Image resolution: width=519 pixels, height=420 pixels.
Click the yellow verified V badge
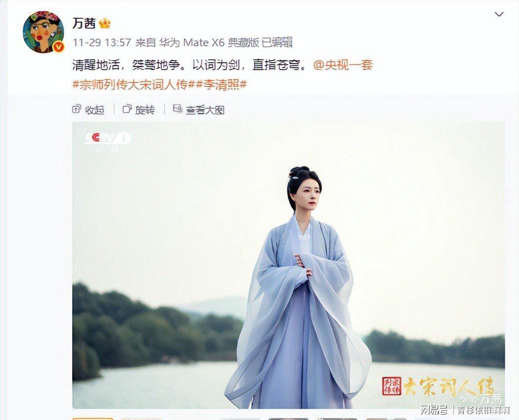point(59,47)
